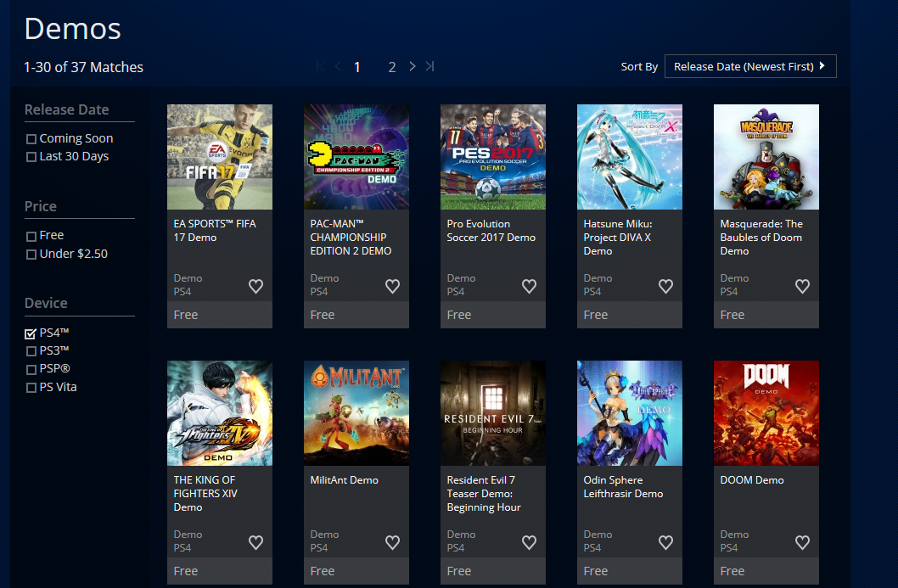Uncheck the PS4 device filter
The image size is (898, 588).
pos(31,333)
